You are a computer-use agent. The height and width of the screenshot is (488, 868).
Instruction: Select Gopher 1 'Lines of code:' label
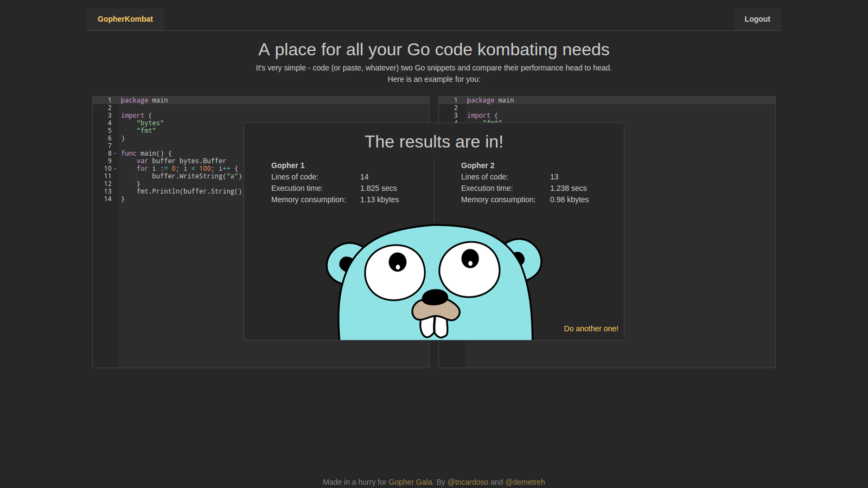click(295, 177)
